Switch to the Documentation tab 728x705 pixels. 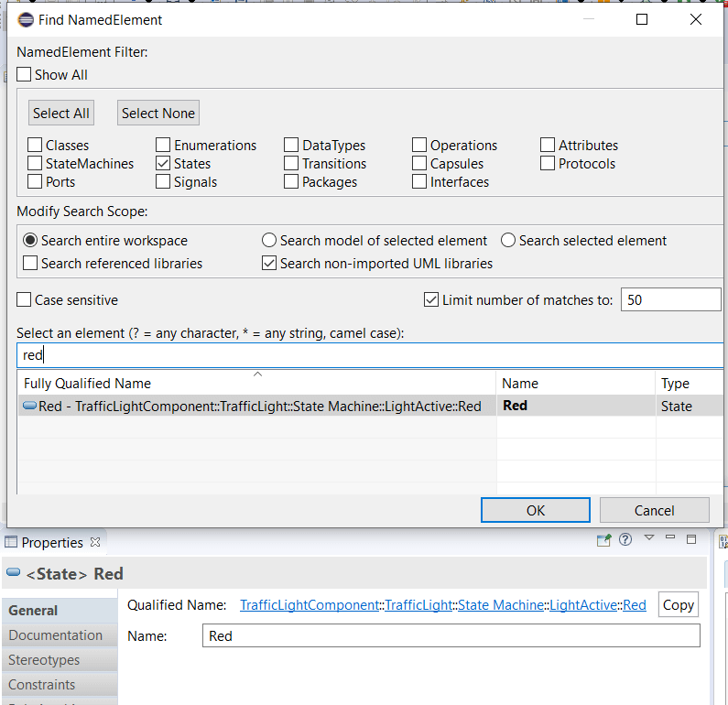(x=55, y=635)
